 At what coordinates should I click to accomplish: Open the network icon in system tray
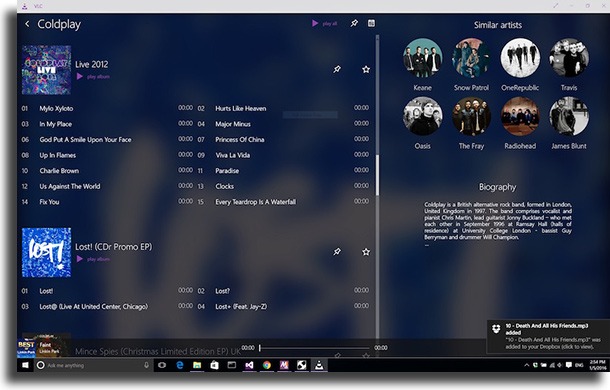[552, 365]
